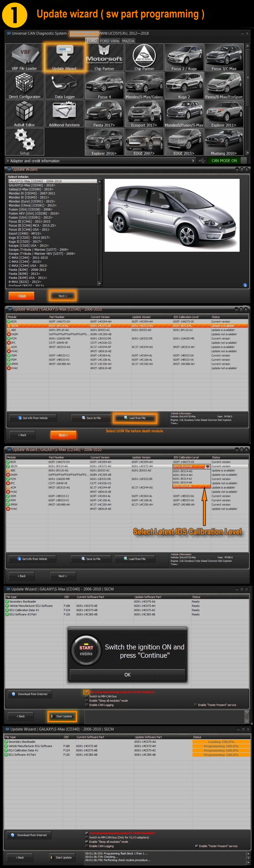Select the Fiesta 2017> vehicle tile
The width and height of the screenshot is (254, 868).
click(104, 114)
